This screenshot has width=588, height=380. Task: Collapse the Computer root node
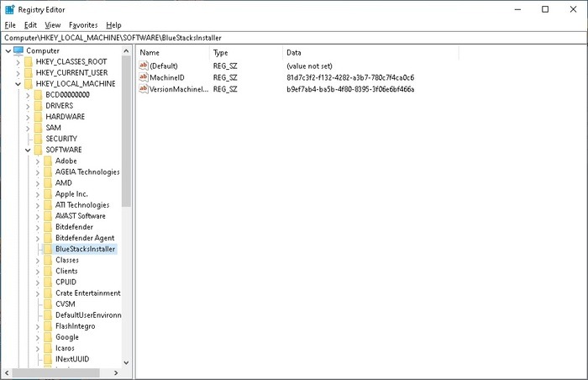[x=8, y=50]
